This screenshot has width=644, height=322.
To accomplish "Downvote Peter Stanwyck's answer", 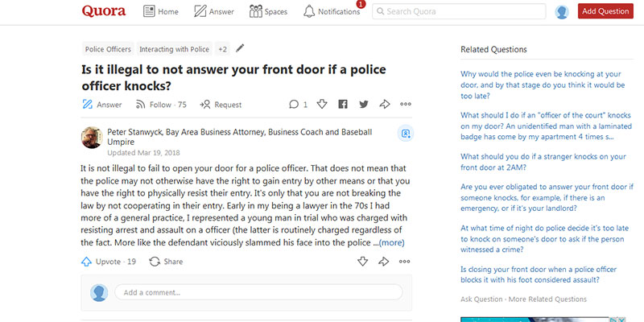I will tap(362, 262).
